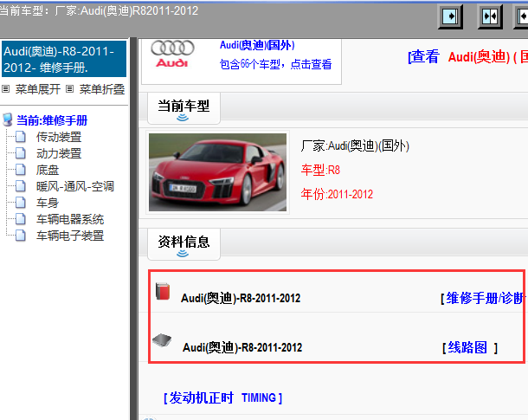
Task: Open the 动力装置 tree entry
Action: [59, 153]
